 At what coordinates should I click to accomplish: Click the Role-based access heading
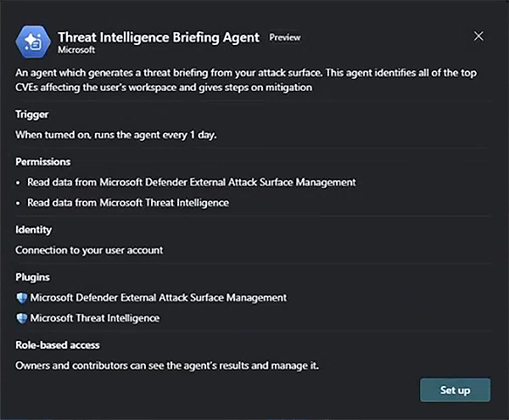coord(58,345)
